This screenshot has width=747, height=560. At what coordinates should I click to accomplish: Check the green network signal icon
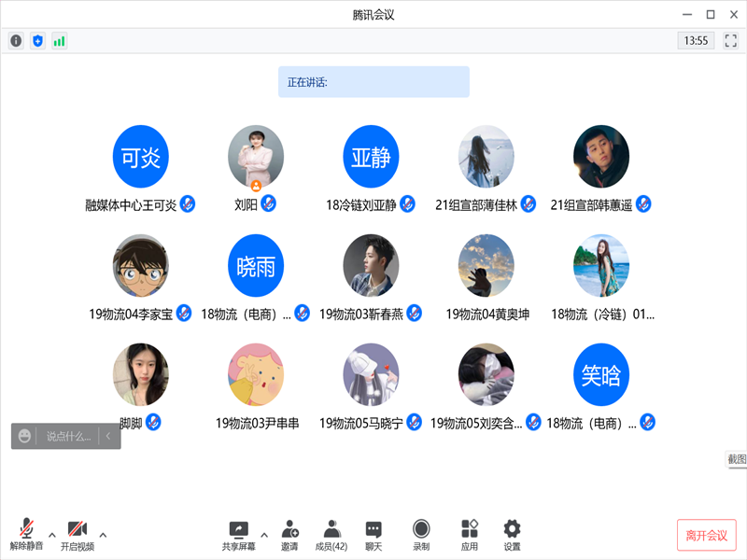pos(59,41)
